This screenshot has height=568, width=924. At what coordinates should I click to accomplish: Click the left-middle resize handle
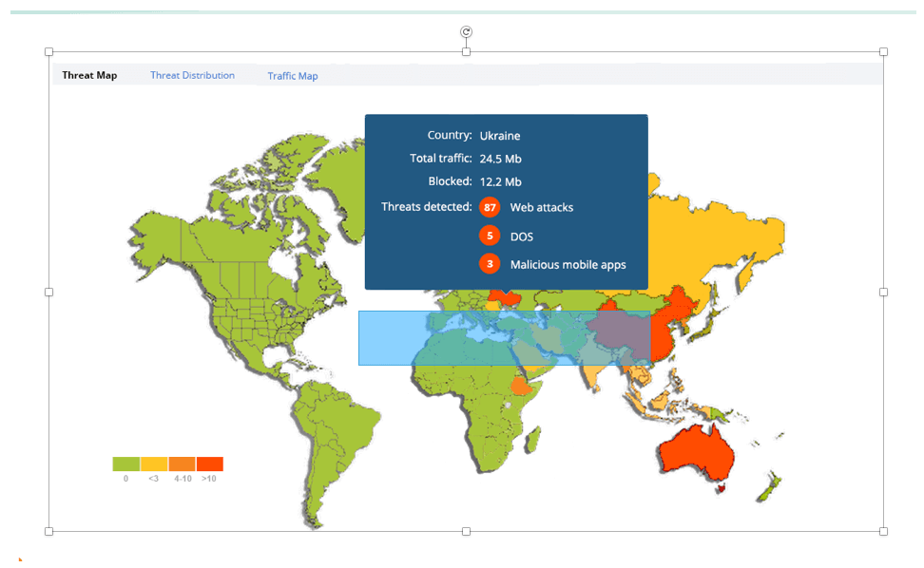(49, 292)
